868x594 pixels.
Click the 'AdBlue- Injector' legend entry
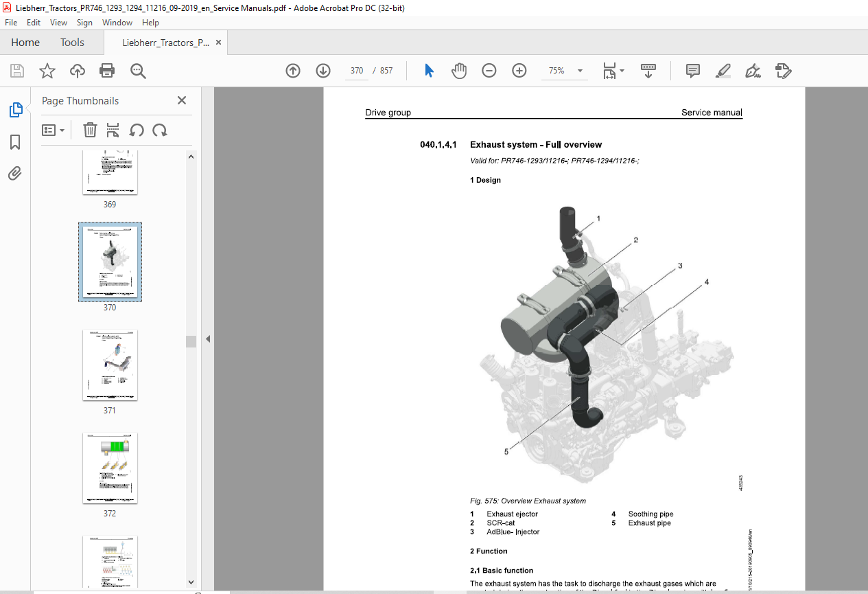click(513, 532)
